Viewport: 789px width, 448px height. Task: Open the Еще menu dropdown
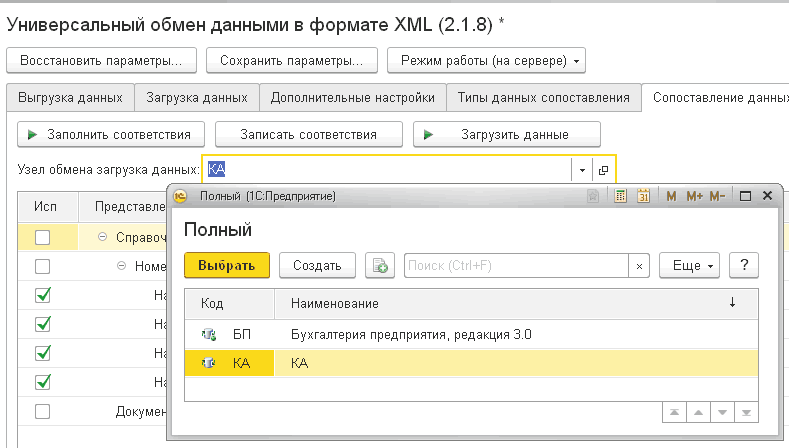689,265
